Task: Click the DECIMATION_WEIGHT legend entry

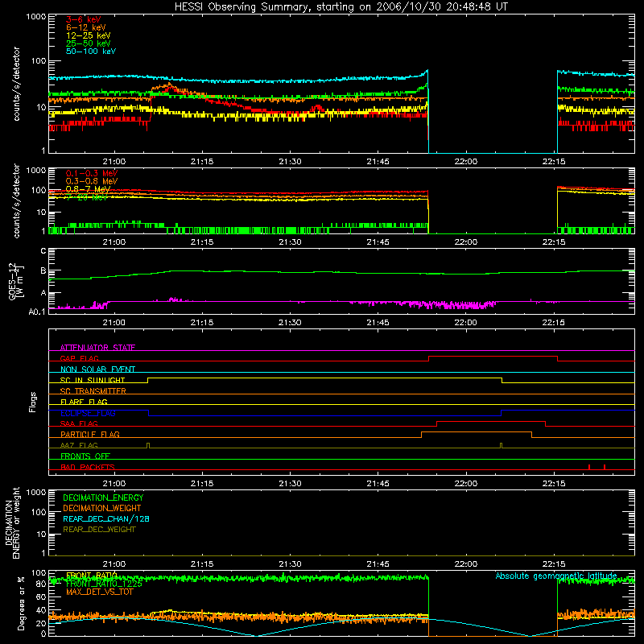Action: point(102,508)
